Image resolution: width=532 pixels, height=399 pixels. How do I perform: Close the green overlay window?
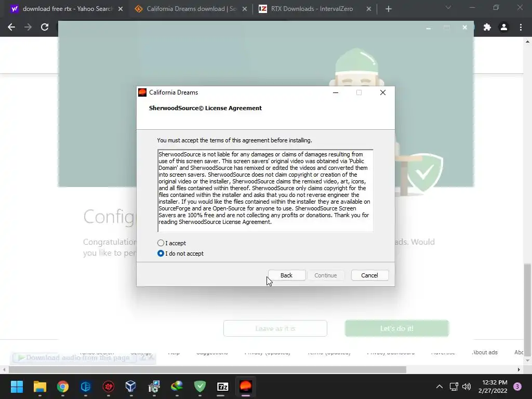click(x=464, y=28)
